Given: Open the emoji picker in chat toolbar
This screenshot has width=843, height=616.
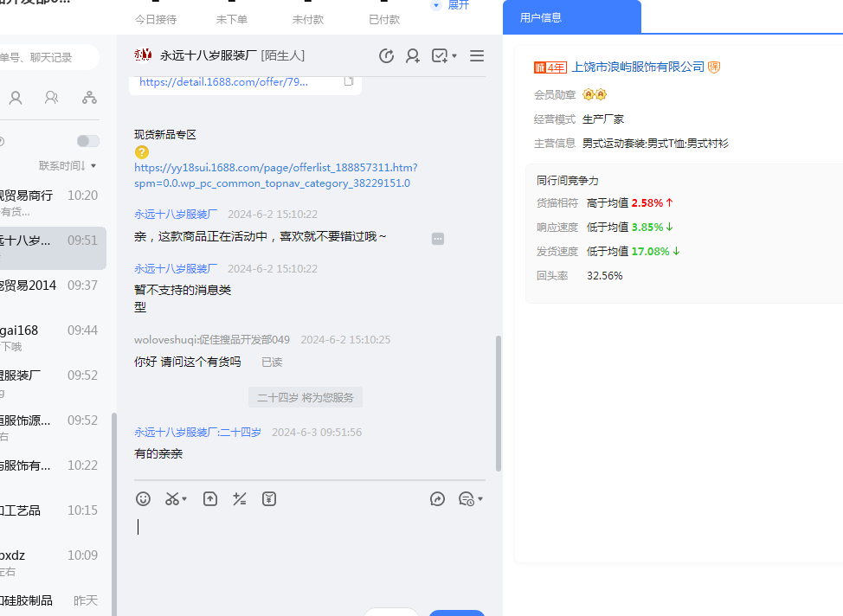Looking at the screenshot, I should tap(144, 499).
